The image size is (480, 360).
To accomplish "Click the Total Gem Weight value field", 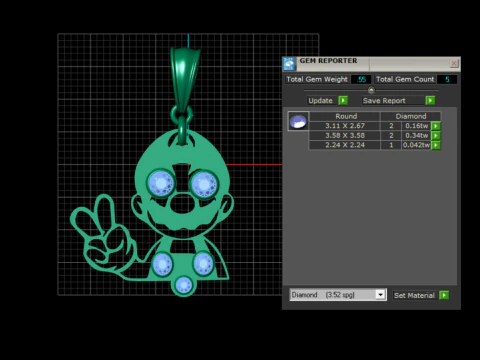I will pyautogui.click(x=361, y=79).
